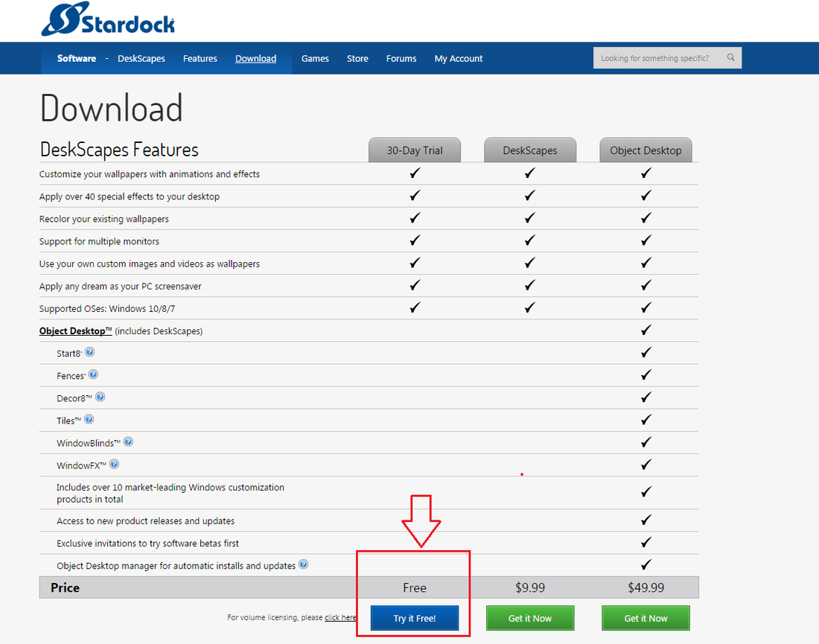
Task: Click the Object Desktop column header
Action: coord(646,150)
